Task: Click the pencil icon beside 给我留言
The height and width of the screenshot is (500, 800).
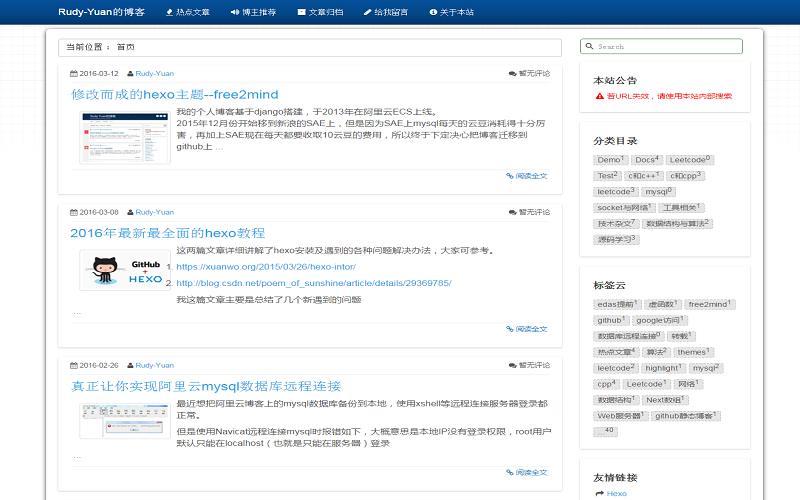Action: tap(367, 12)
